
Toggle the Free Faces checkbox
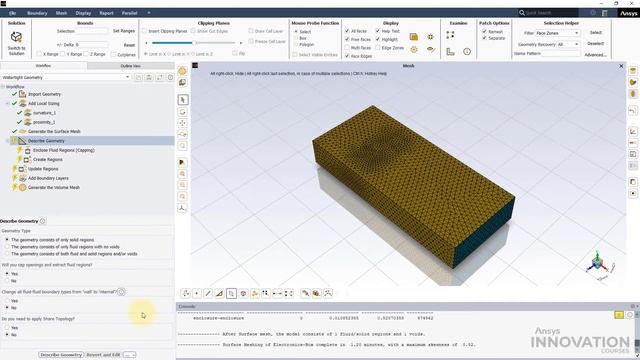click(x=347, y=39)
